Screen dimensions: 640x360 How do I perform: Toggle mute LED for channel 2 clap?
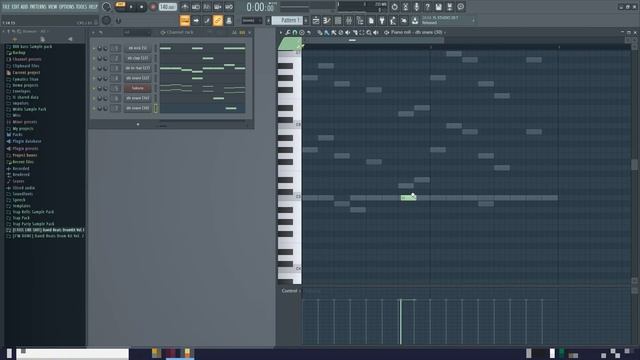[x=94, y=58]
